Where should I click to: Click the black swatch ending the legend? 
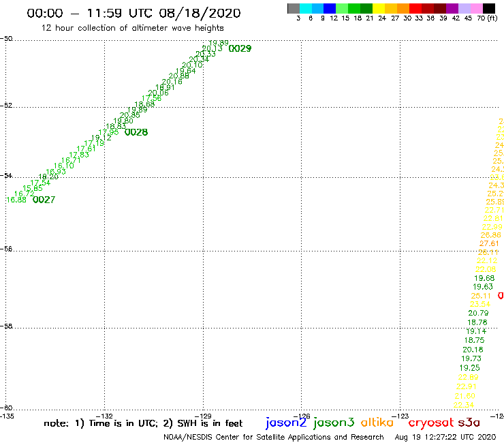click(488, 8)
